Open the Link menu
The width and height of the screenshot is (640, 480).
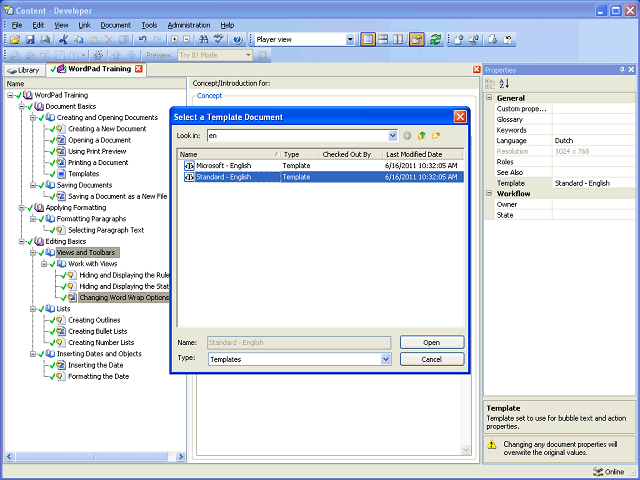84,25
